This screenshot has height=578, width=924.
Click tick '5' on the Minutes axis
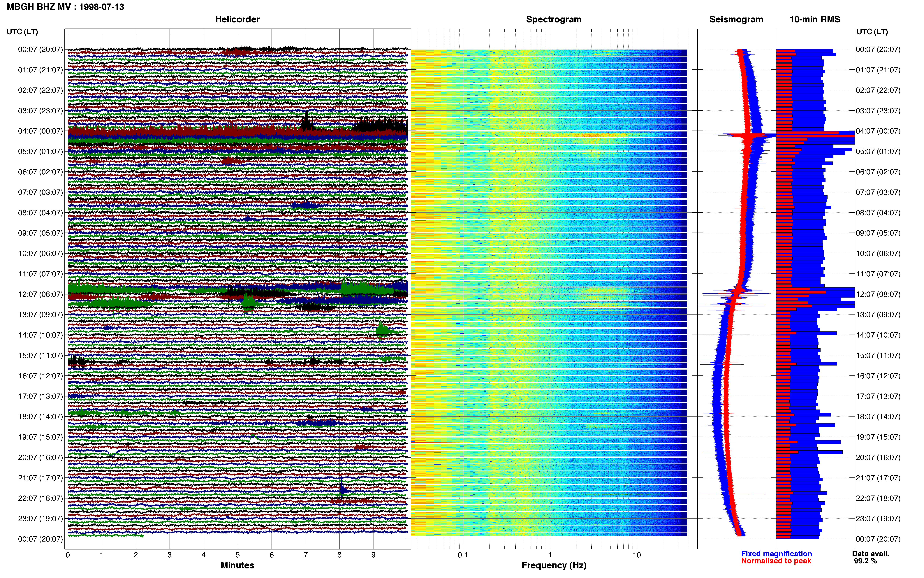point(238,555)
